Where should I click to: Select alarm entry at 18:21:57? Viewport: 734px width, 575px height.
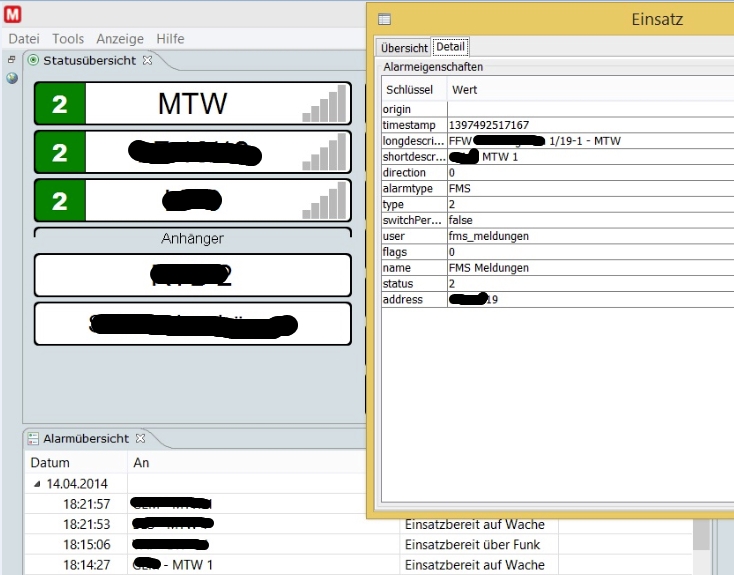195,504
